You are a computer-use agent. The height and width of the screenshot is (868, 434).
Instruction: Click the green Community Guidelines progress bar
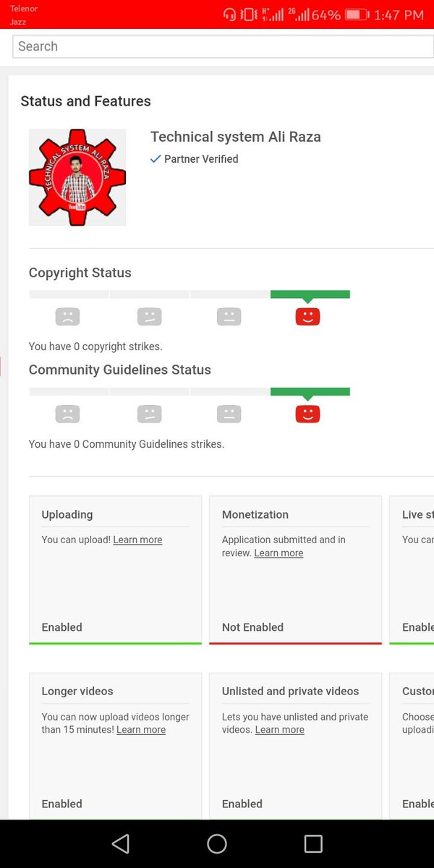coord(310,391)
